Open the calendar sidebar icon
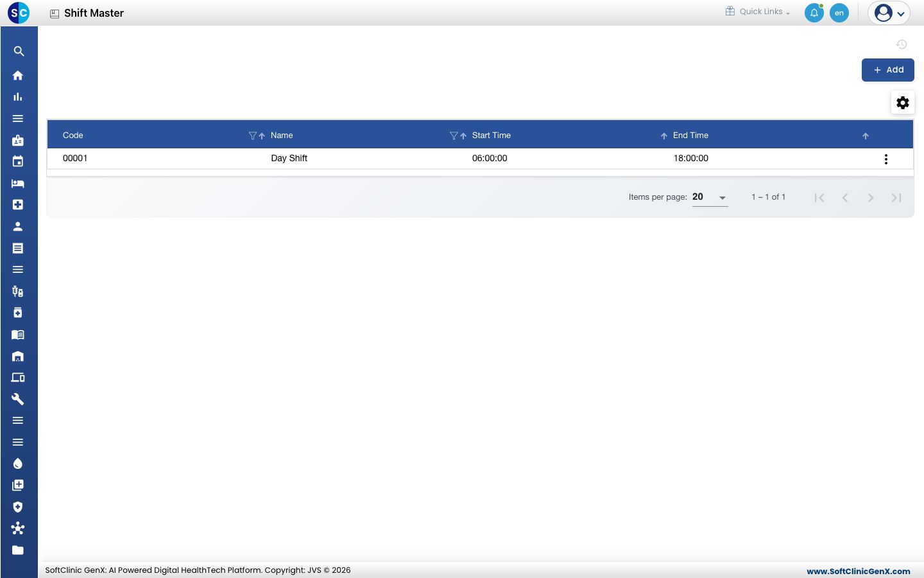This screenshot has height=578, width=924. (x=18, y=162)
